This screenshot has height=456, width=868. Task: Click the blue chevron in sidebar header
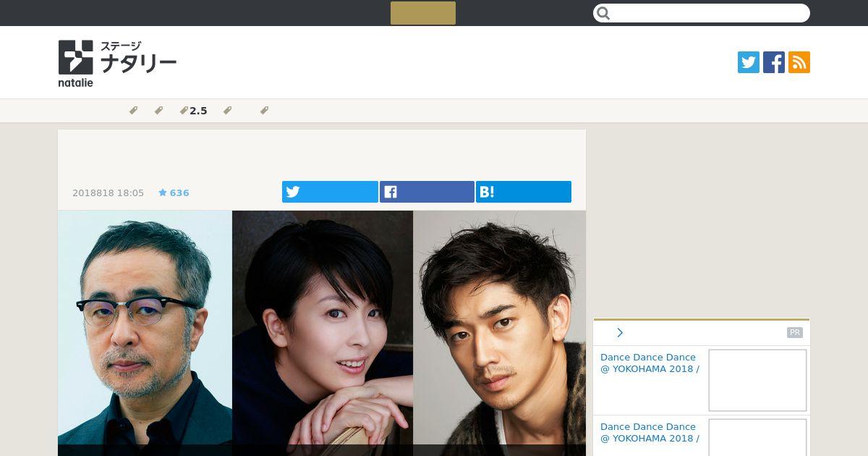[620, 333]
